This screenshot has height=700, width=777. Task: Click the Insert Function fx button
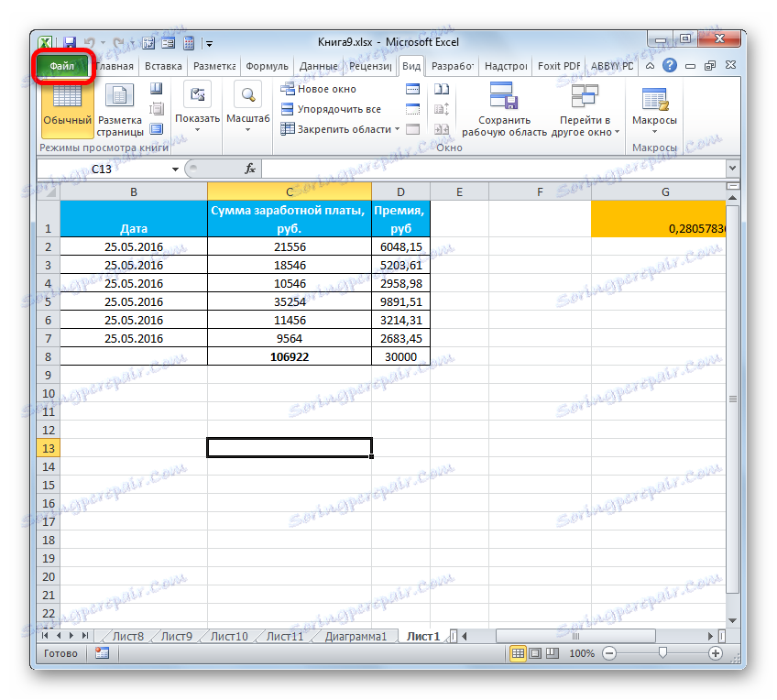point(250,169)
